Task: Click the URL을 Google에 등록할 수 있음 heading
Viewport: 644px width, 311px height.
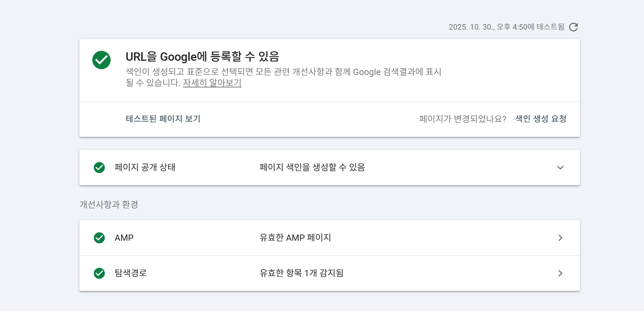Action: click(x=202, y=57)
